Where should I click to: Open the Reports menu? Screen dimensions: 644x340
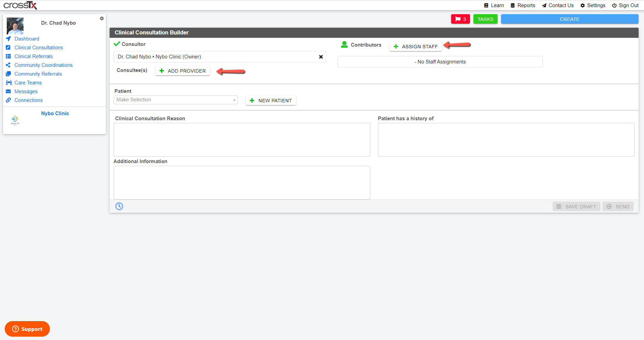pyautogui.click(x=523, y=5)
